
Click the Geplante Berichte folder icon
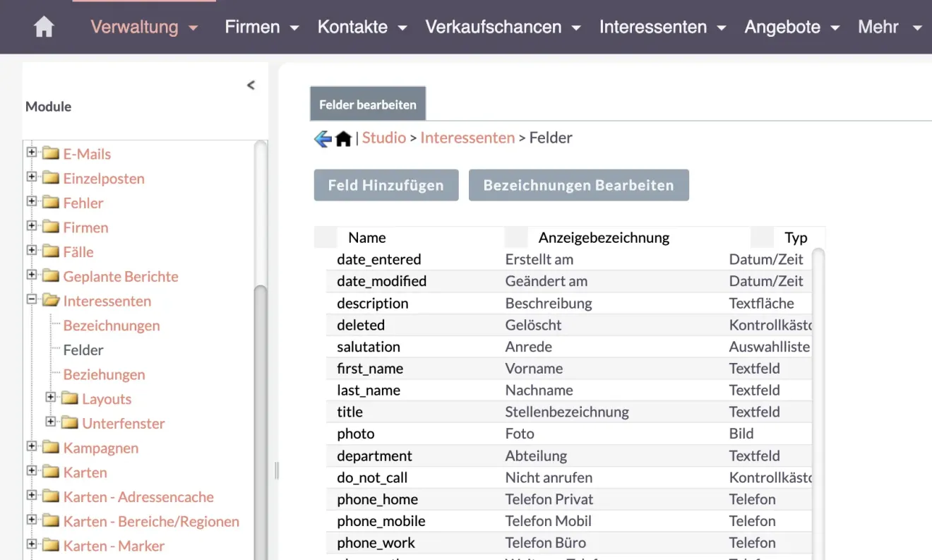click(x=49, y=276)
